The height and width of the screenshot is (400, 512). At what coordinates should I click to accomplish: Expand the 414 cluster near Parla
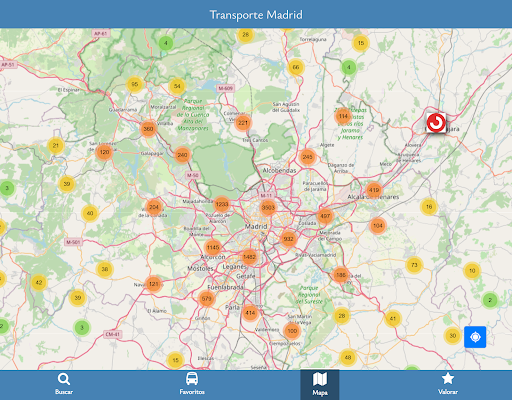(x=250, y=313)
